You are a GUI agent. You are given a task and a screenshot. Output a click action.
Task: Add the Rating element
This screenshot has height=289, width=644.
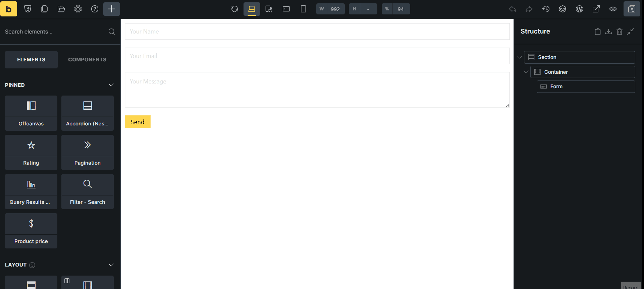pos(31,152)
